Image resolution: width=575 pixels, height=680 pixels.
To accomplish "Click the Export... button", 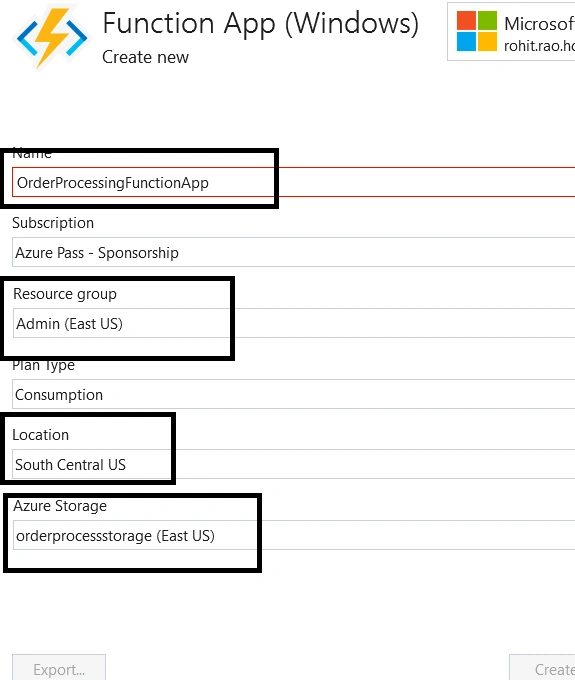I will click(x=59, y=668).
